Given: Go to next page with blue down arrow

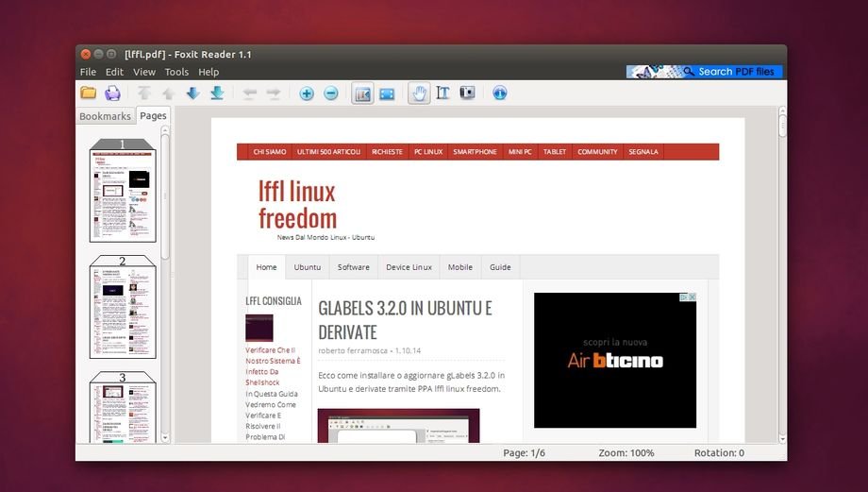Looking at the screenshot, I should [192, 93].
